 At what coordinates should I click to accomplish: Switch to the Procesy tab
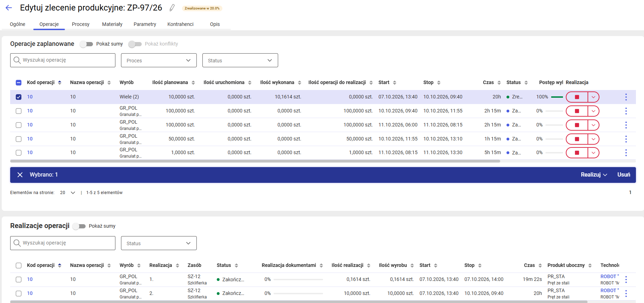coord(81,24)
